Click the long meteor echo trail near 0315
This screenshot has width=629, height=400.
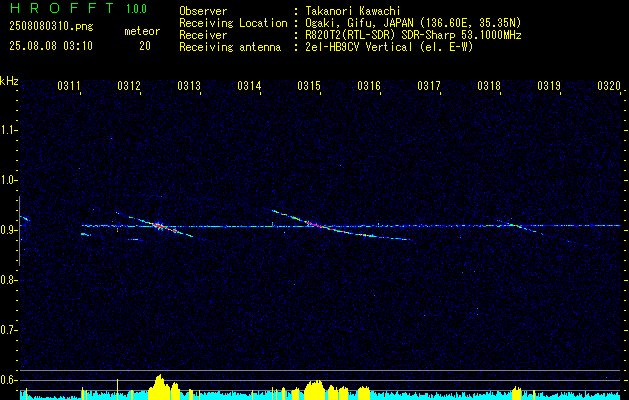(341, 225)
